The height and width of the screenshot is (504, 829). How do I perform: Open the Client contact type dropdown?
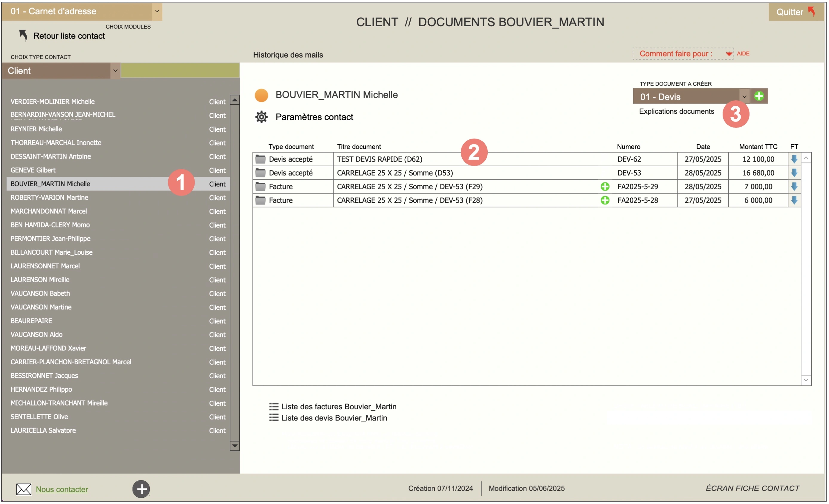tap(116, 70)
